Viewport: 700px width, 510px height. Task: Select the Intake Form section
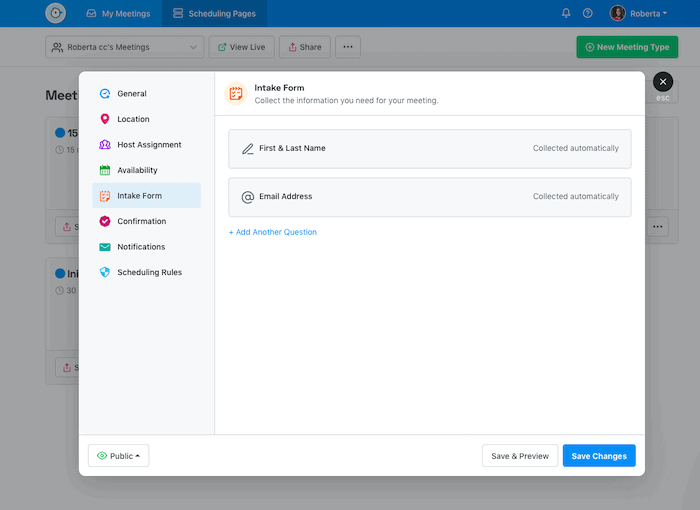pos(146,195)
